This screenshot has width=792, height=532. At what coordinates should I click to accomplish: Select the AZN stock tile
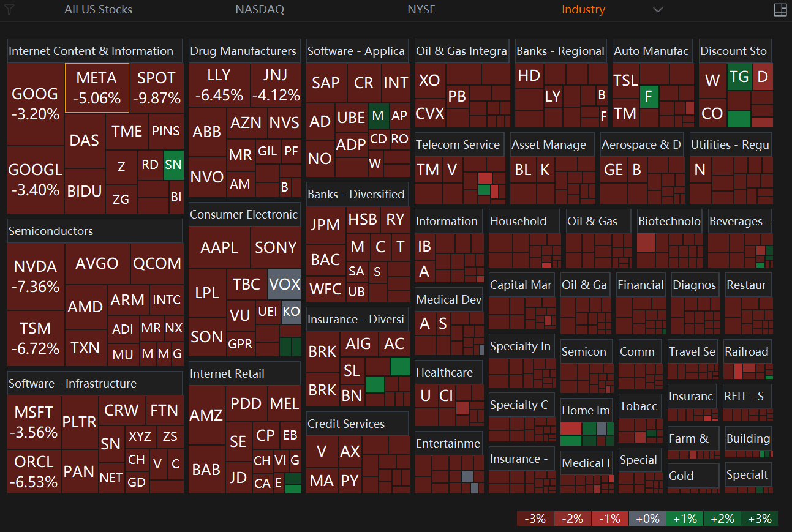tap(246, 123)
